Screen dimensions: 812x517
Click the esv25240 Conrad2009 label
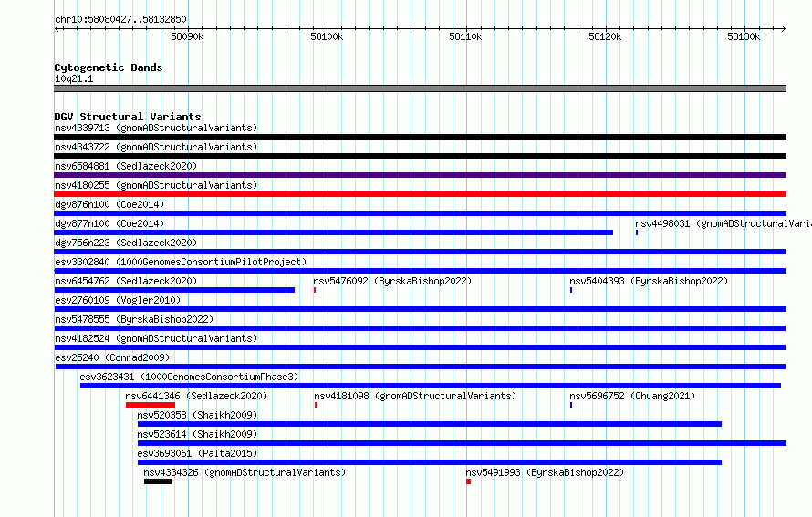(x=112, y=357)
